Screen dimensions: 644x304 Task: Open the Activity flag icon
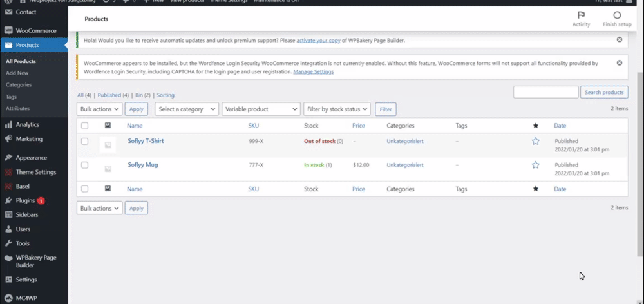pos(581,15)
